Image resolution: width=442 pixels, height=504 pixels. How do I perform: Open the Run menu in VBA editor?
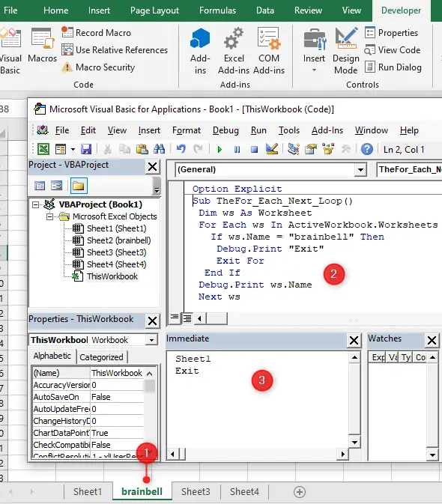point(258,130)
